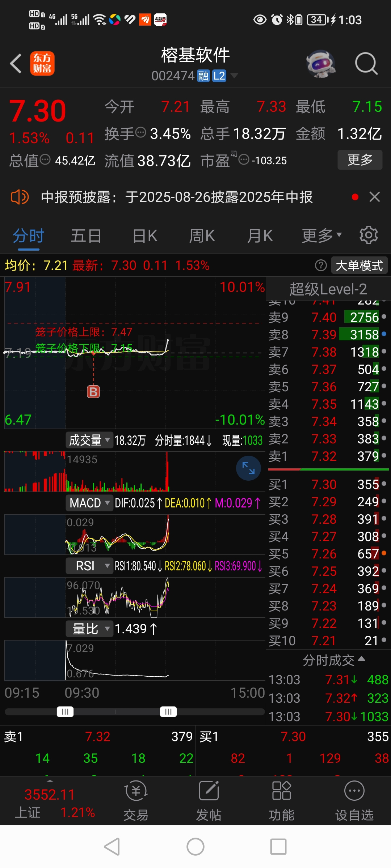Tap the 13:03 7.32 trade record

[x=329, y=698]
